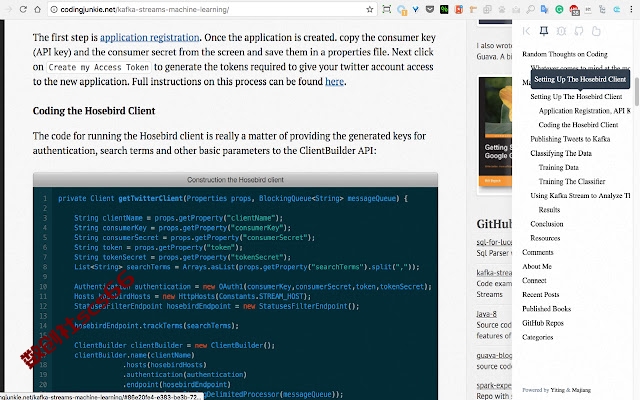The width and height of the screenshot is (640, 400).
Task: Open the Chrome three-dot menu
Action: (x=631, y=9)
